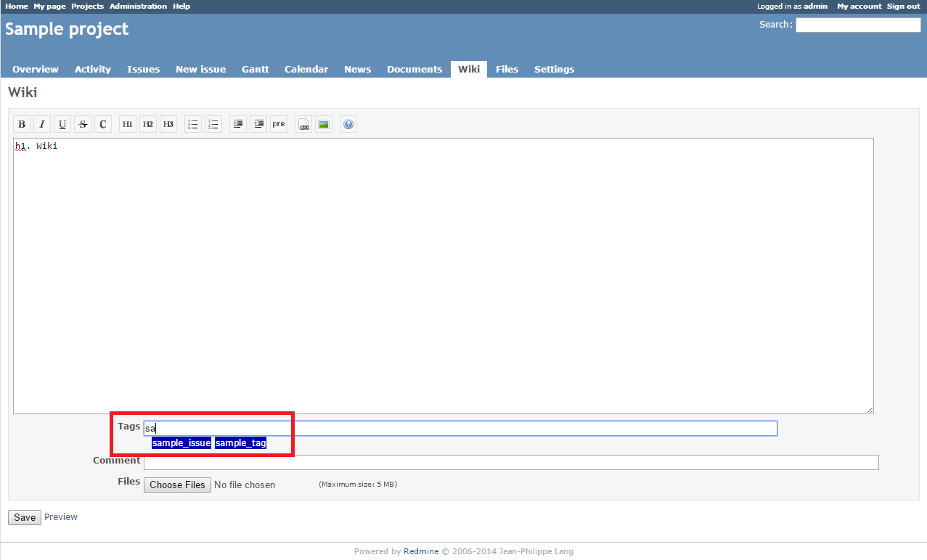Image resolution: width=927 pixels, height=560 pixels.
Task: Go to the Issues tab
Action: pyautogui.click(x=143, y=70)
